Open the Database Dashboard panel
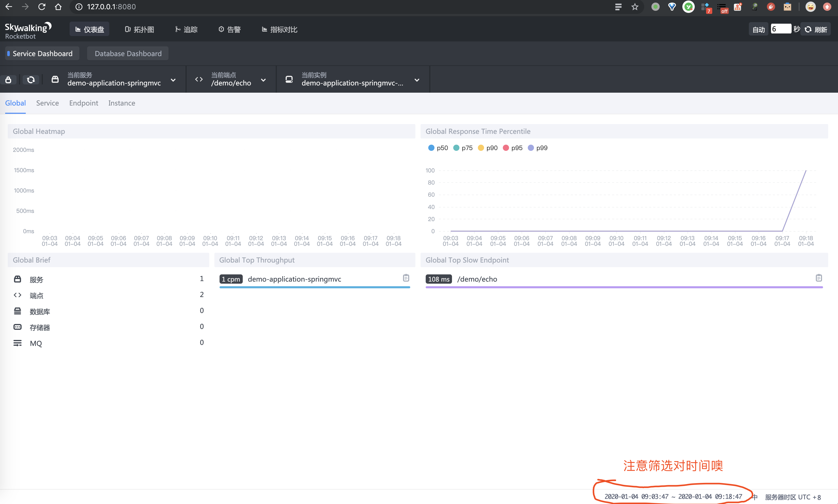Viewport: 838px width, 504px height. 128,53
